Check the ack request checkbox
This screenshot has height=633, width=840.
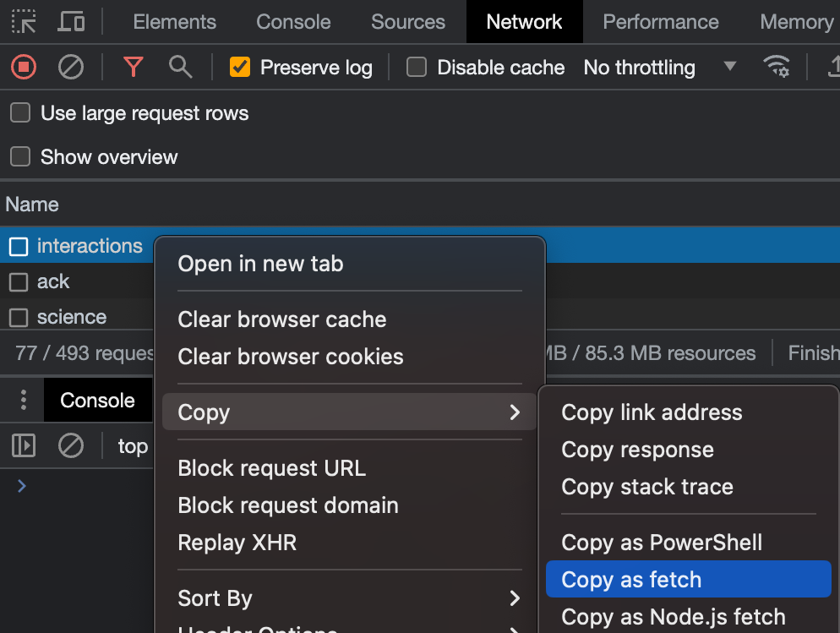(x=19, y=281)
